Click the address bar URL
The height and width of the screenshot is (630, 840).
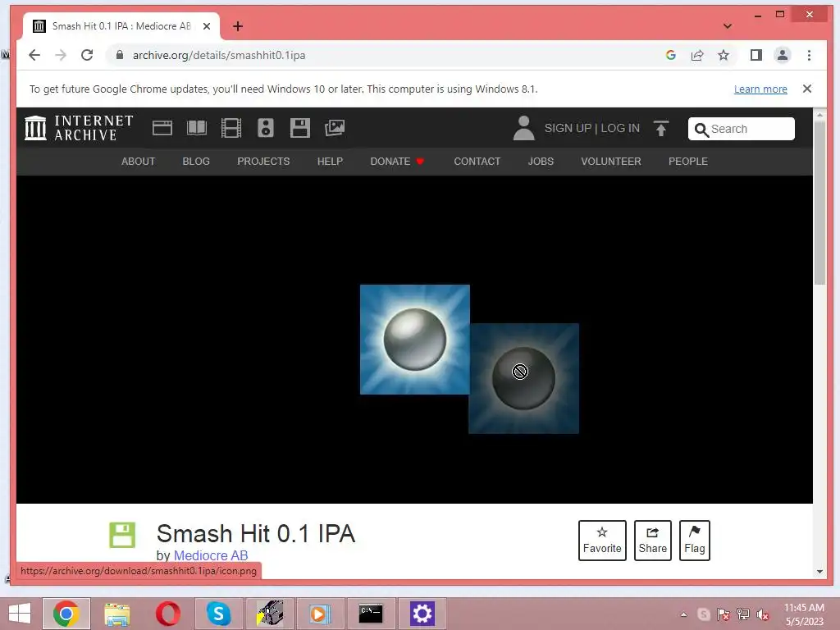pyautogui.click(x=219, y=55)
